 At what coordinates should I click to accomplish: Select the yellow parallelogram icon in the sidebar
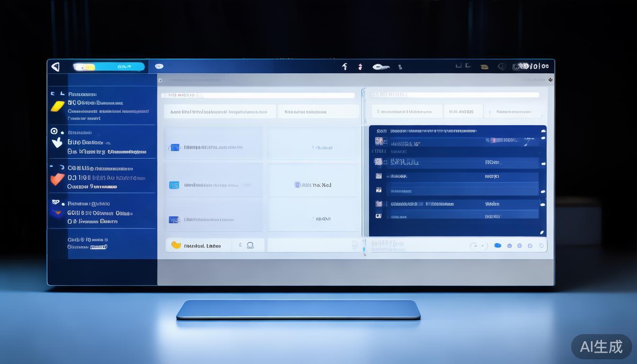[57, 106]
